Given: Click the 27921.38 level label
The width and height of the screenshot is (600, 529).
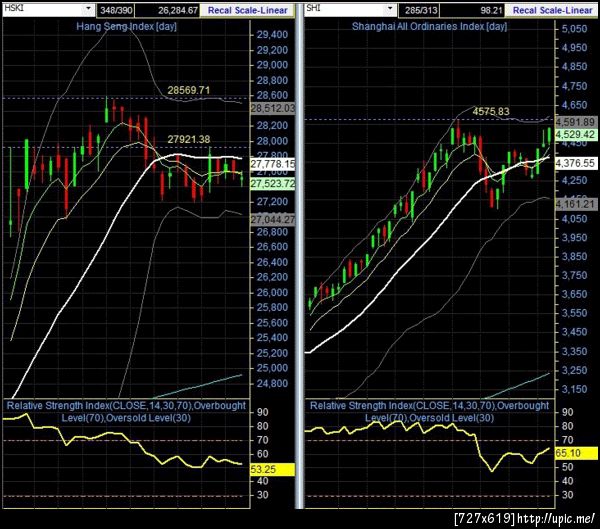Looking at the screenshot, I should [189, 139].
